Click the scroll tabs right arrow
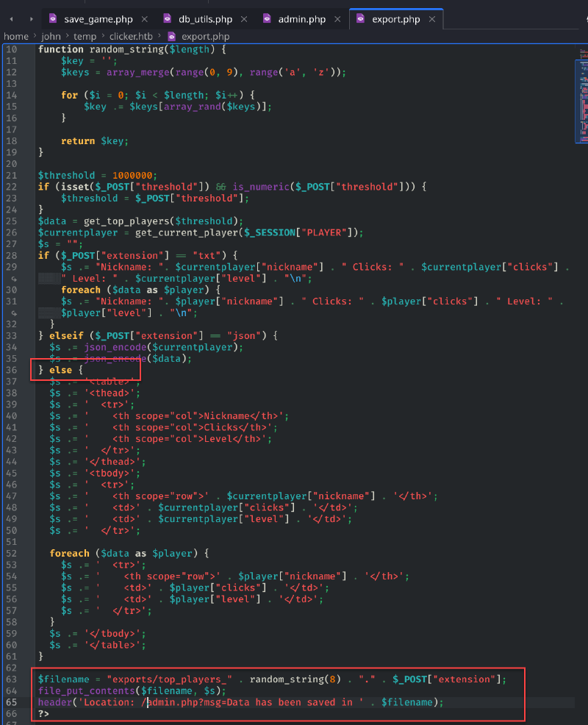 [32, 19]
